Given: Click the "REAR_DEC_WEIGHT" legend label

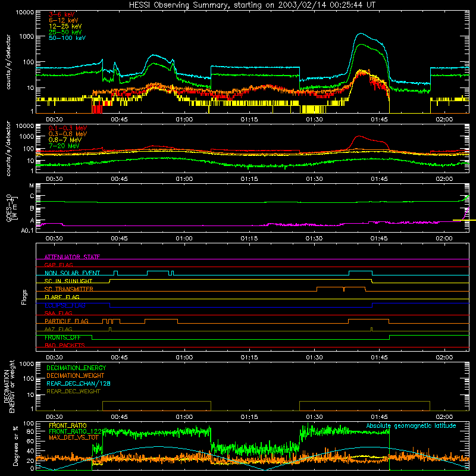Looking at the screenshot, I should [73, 392].
